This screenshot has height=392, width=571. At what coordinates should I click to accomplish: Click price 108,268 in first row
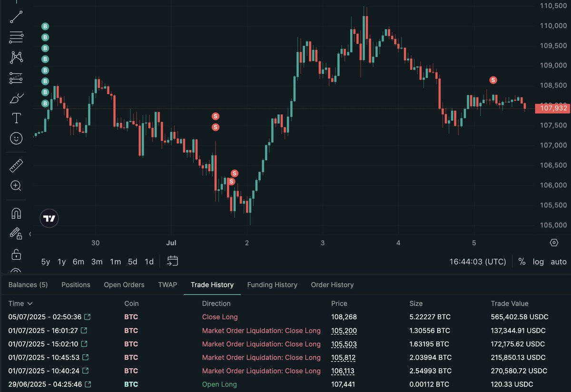[344, 317]
